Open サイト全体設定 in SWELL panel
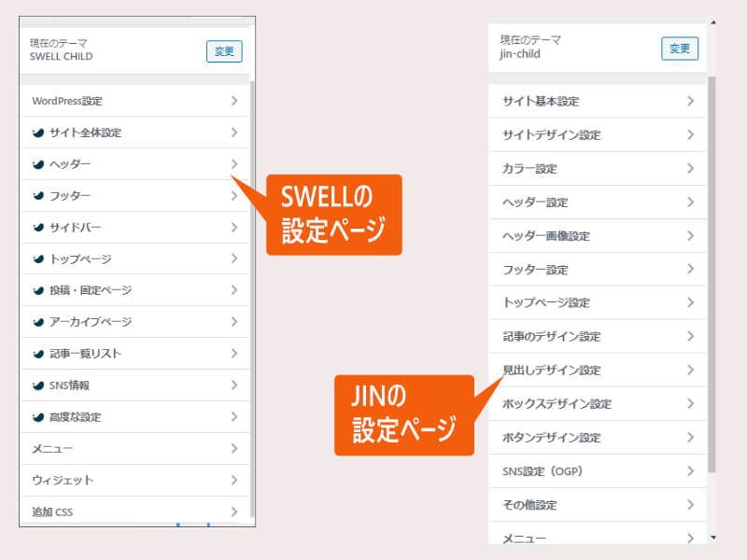This screenshot has width=747, height=560. [x=135, y=133]
